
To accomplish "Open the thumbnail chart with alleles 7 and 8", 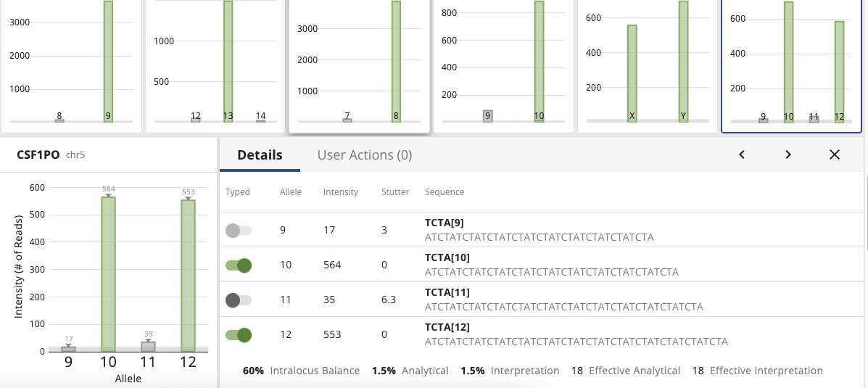I will tap(359, 66).
